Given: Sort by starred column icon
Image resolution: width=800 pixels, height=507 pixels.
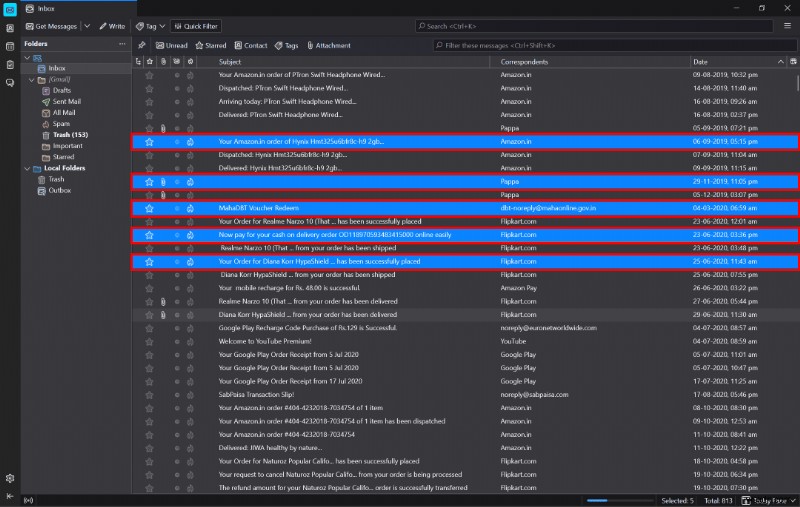Looking at the screenshot, I should [x=149, y=62].
